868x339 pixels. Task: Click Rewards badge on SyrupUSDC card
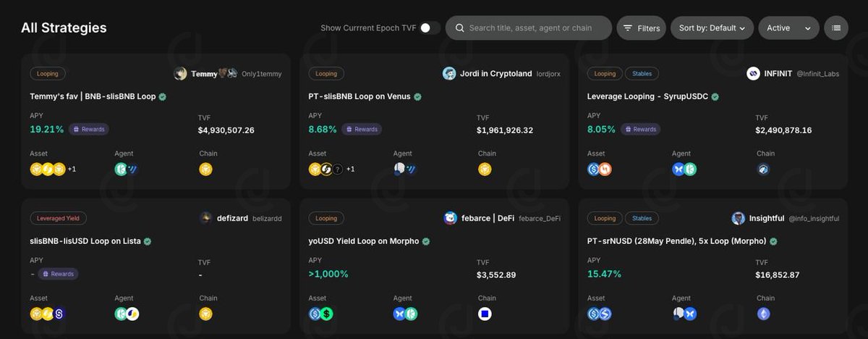click(640, 130)
